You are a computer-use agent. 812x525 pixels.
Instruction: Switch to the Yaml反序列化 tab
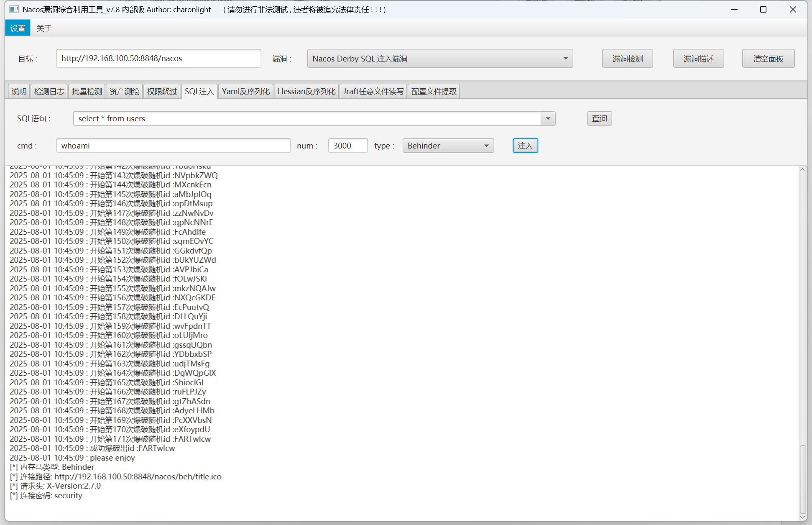click(x=245, y=91)
